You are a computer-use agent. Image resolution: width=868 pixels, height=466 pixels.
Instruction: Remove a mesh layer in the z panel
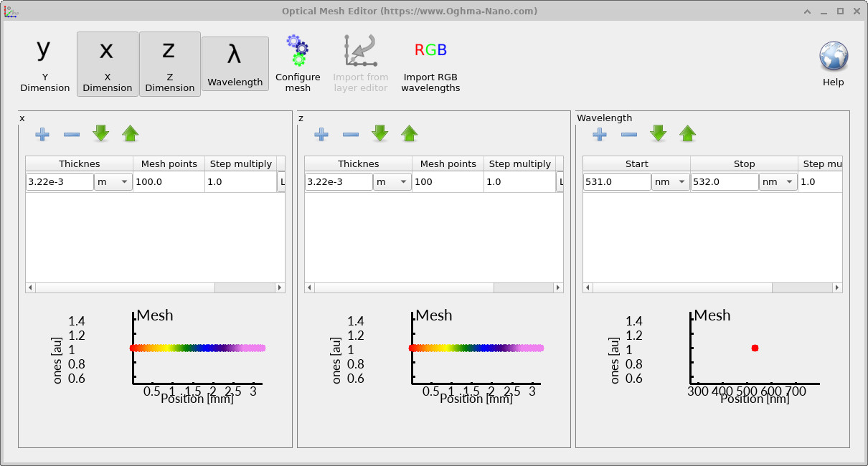[x=350, y=134]
